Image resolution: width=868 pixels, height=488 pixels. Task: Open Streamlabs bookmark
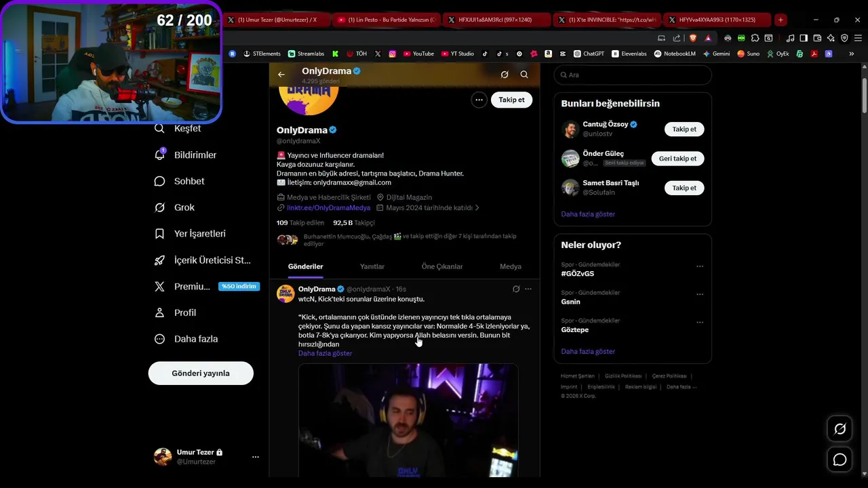point(306,54)
